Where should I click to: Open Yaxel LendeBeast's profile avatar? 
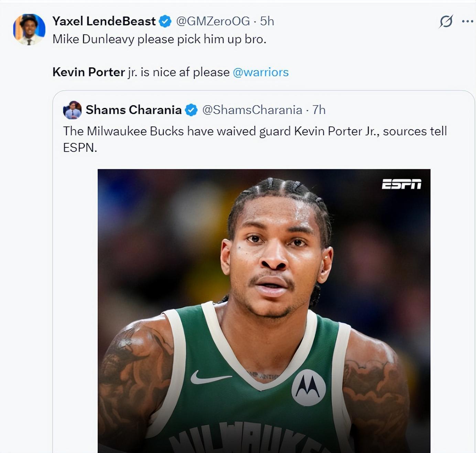point(29,30)
